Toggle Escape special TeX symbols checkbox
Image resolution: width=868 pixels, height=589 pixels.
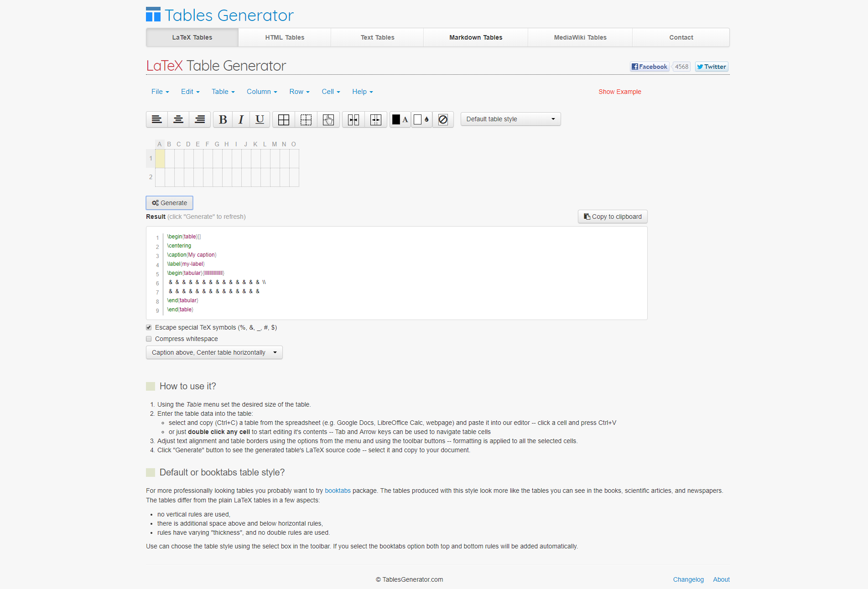(x=149, y=327)
